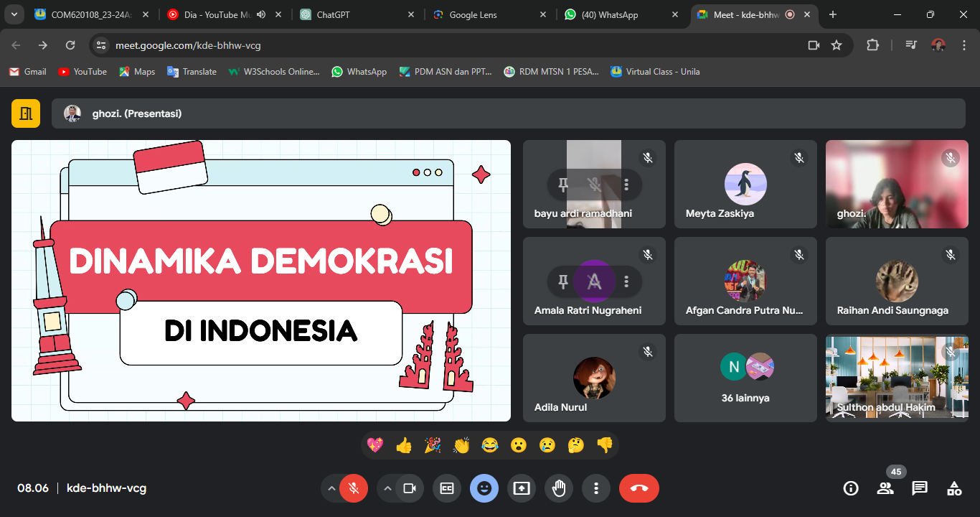
Task: Open the chat messages panel
Action: (919, 488)
